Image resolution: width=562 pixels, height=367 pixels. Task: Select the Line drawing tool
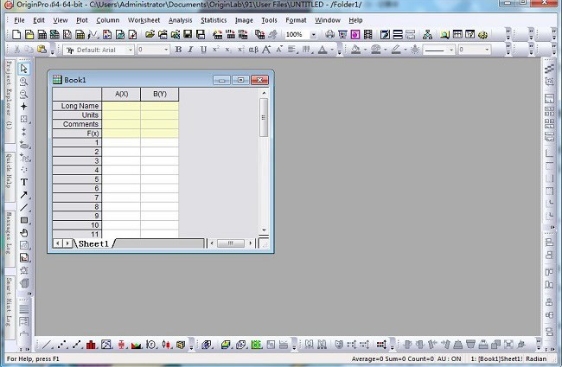[x=24, y=208]
